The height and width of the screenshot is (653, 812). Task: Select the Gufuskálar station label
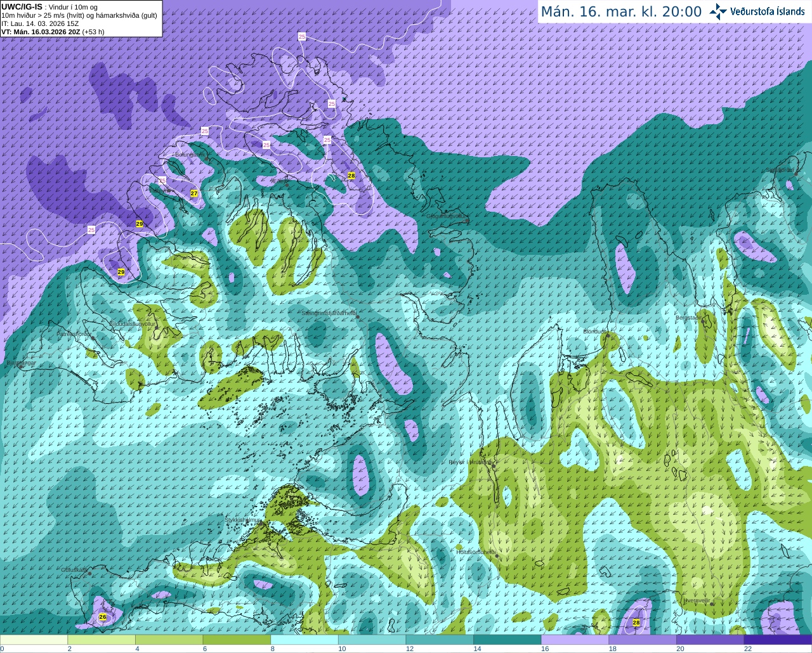(x=74, y=570)
